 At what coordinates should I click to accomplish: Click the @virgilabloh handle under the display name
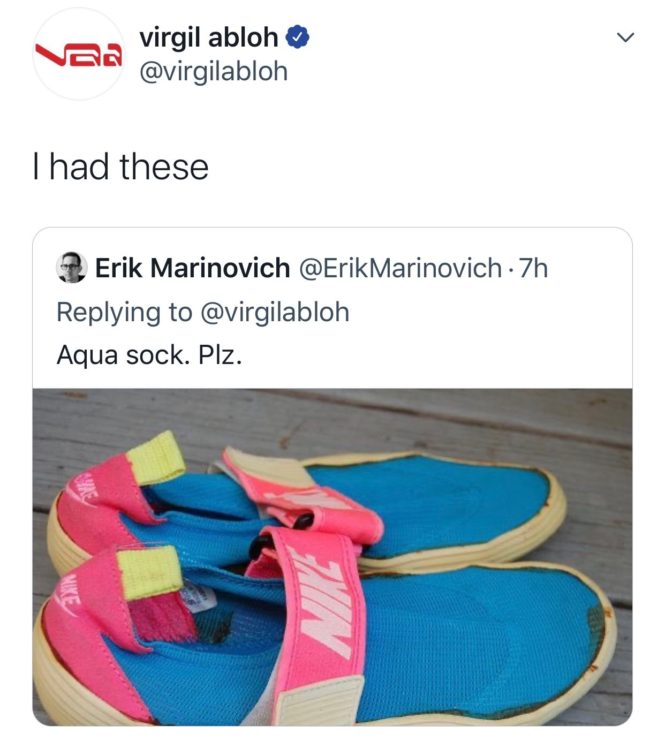pos(213,72)
